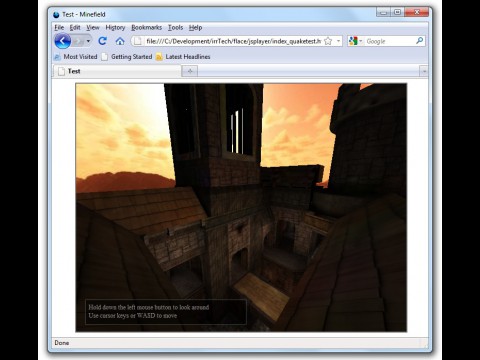
Task: Open the Getting Started bookmark
Action: pos(127,57)
